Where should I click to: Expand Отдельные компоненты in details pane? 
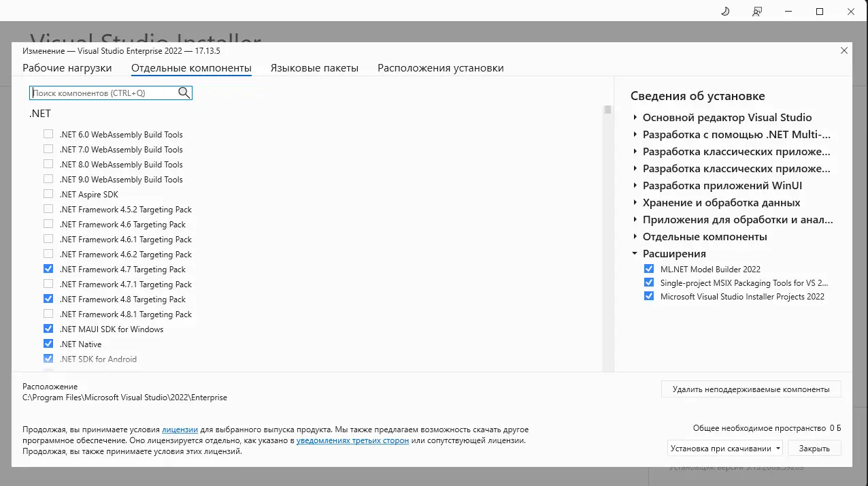click(x=635, y=236)
